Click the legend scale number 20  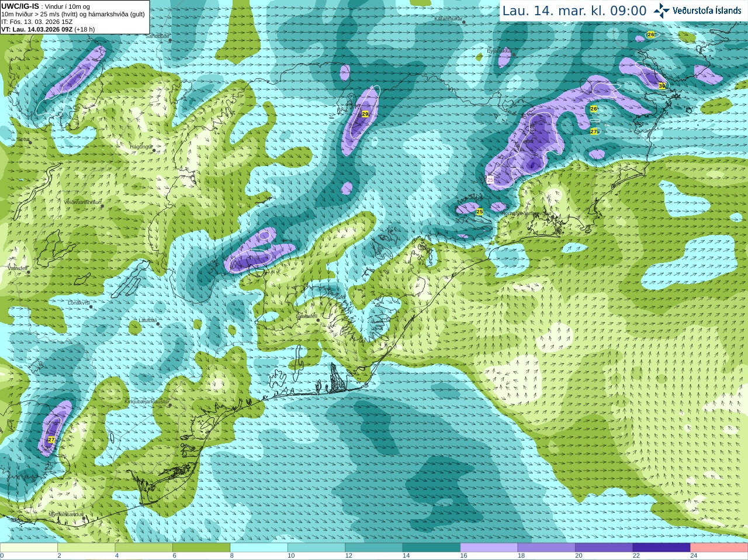pyautogui.click(x=579, y=556)
